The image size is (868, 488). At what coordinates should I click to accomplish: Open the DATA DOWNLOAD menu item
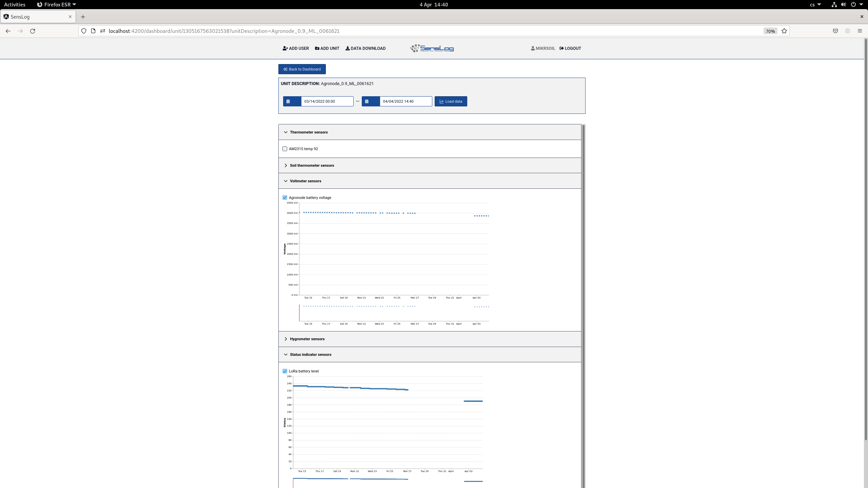[366, 48]
